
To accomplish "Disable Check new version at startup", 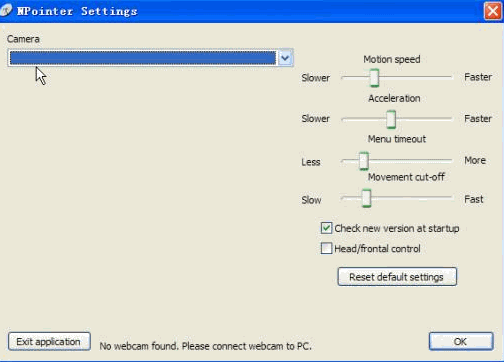I will [326, 228].
